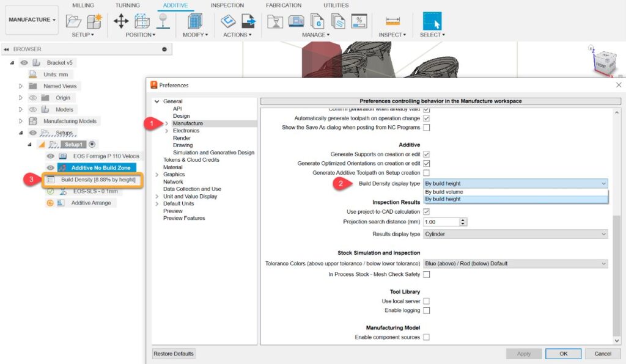Expand the Manufacturing Models tree node
626x364 pixels.
pos(21,121)
